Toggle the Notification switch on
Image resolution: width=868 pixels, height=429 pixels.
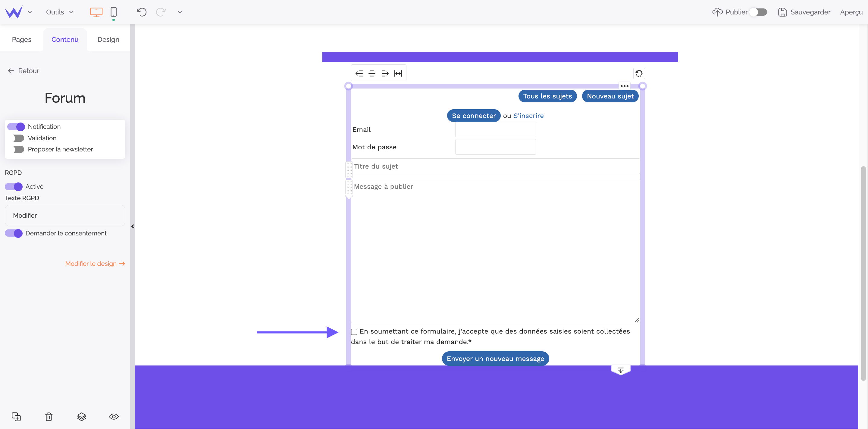[x=14, y=127]
